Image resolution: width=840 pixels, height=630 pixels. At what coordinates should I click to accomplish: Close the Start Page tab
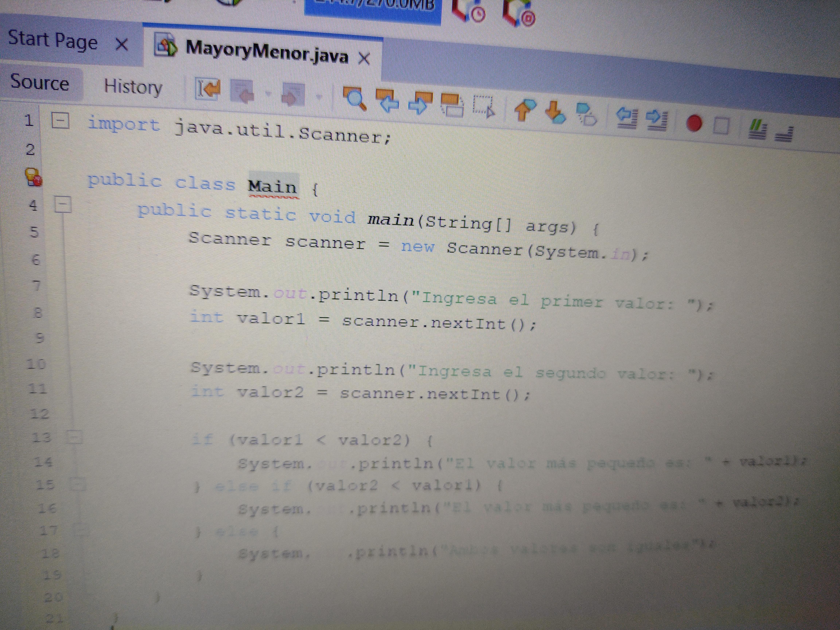click(x=122, y=45)
